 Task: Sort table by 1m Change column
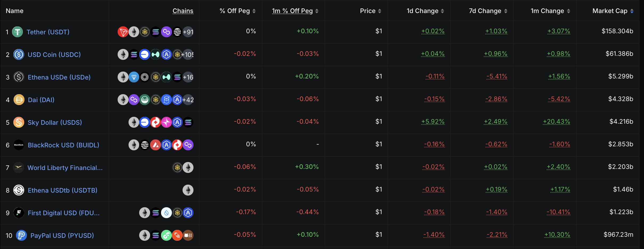point(550,11)
